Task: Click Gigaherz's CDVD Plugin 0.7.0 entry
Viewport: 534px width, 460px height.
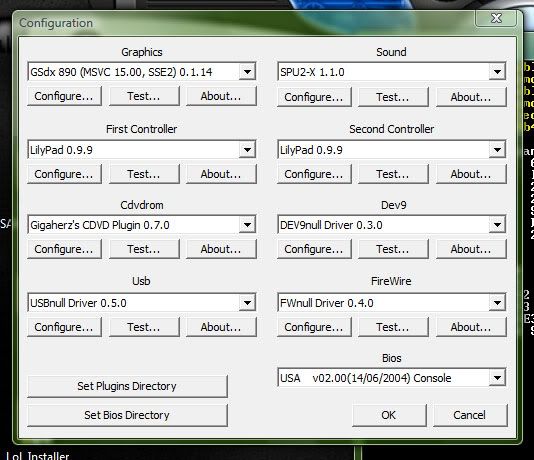Action: click(100, 225)
